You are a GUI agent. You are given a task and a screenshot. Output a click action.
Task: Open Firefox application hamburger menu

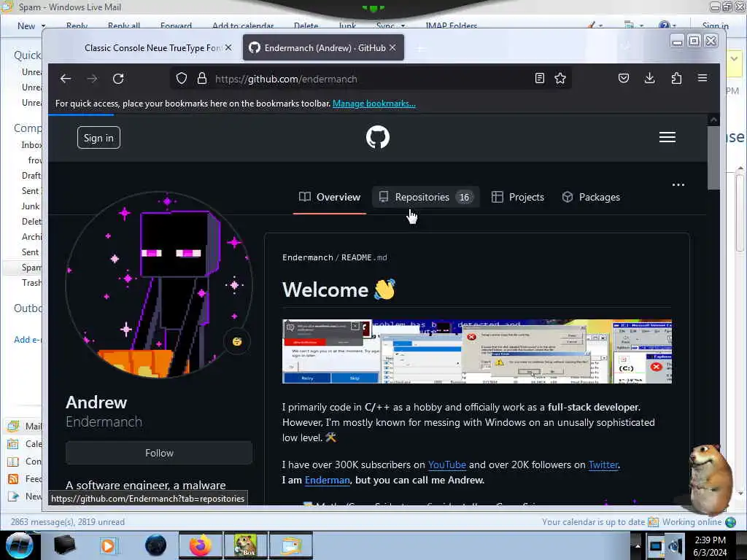coord(703,78)
